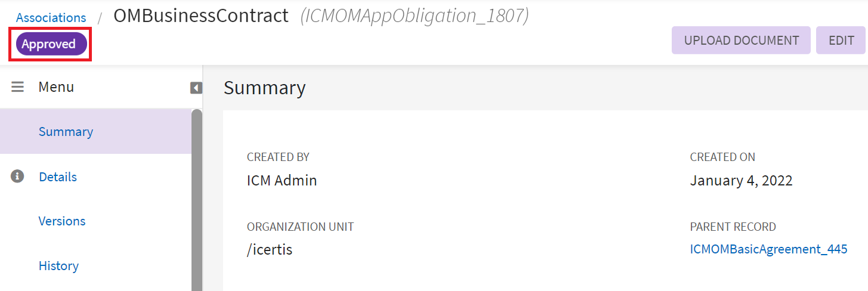The image size is (868, 291).
Task: Open parent record ICMOMBasicAgreement_445 link
Action: (x=768, y=249)
